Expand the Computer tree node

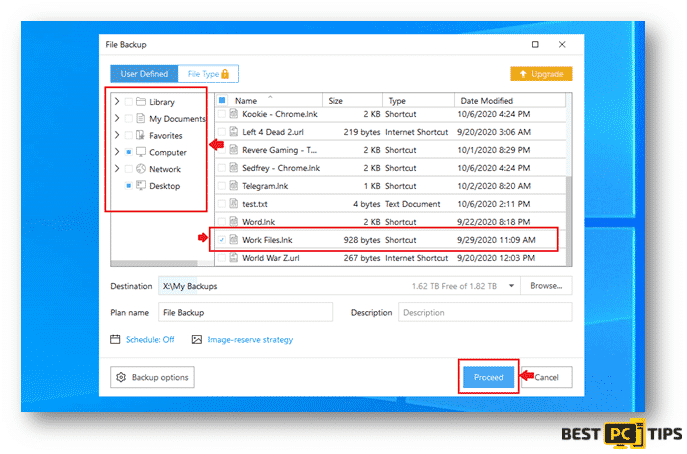tap(117, 152)
